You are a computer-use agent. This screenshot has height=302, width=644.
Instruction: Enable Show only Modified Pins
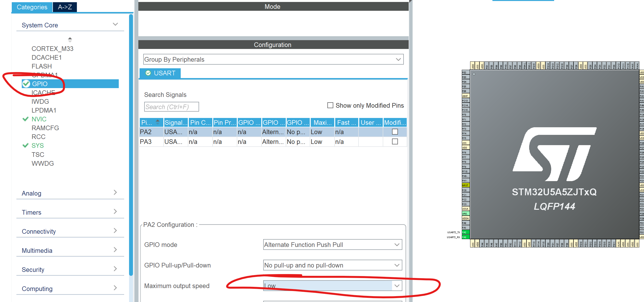point(330,105)
